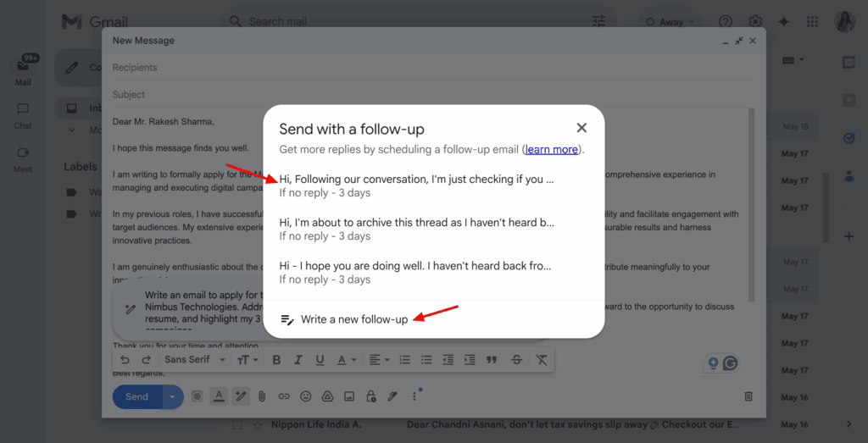
Task: Open the Insert emoji picker
Action: tap(305, 396)
